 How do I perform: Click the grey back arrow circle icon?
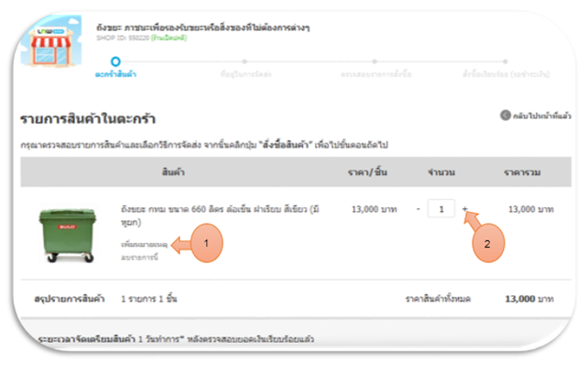tap(506, 116)
